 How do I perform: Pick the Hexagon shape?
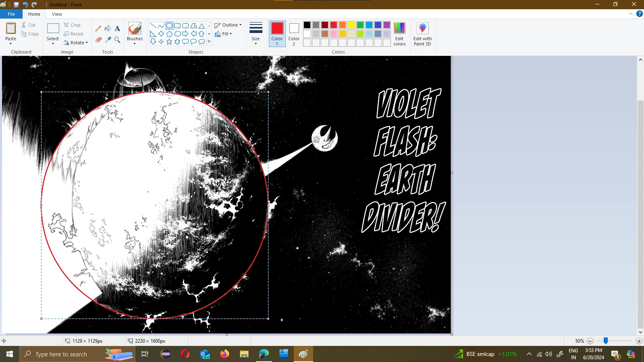(x=178, y=34)
